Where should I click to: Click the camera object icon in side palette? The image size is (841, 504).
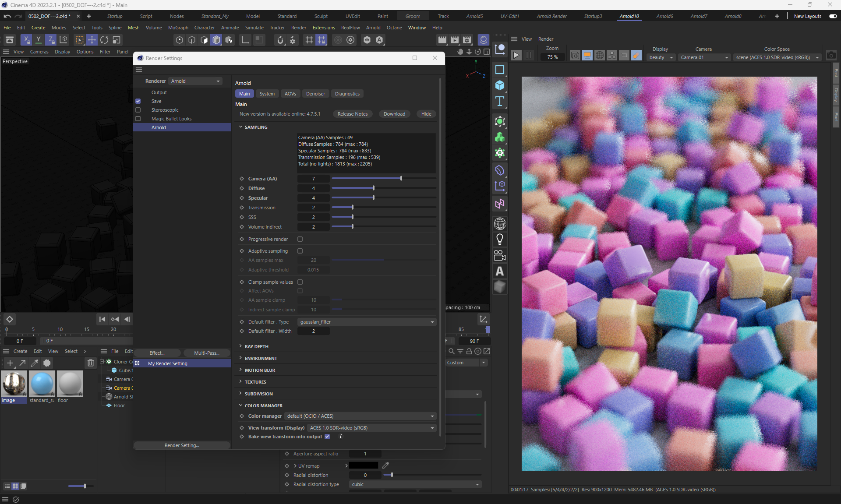tap(499, 255)
